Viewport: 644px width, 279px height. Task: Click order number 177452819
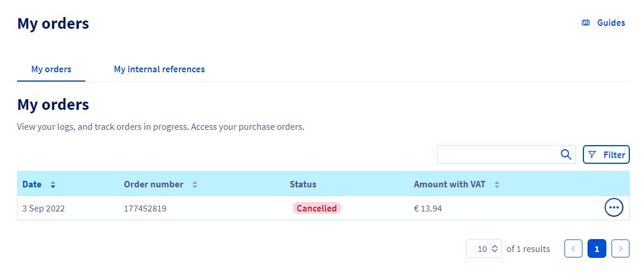pyautogui.click(x=145, y=208)
